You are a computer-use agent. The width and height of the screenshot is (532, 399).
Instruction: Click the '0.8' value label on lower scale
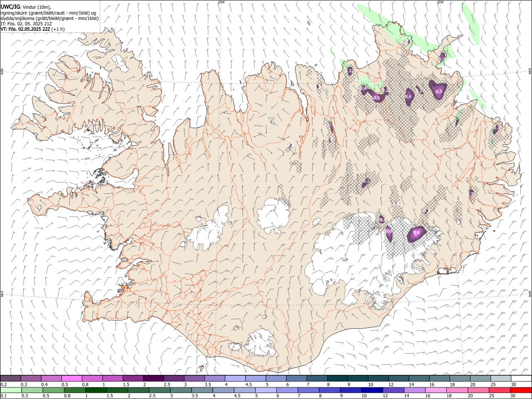pyautogui.click(x=67, y=396)
